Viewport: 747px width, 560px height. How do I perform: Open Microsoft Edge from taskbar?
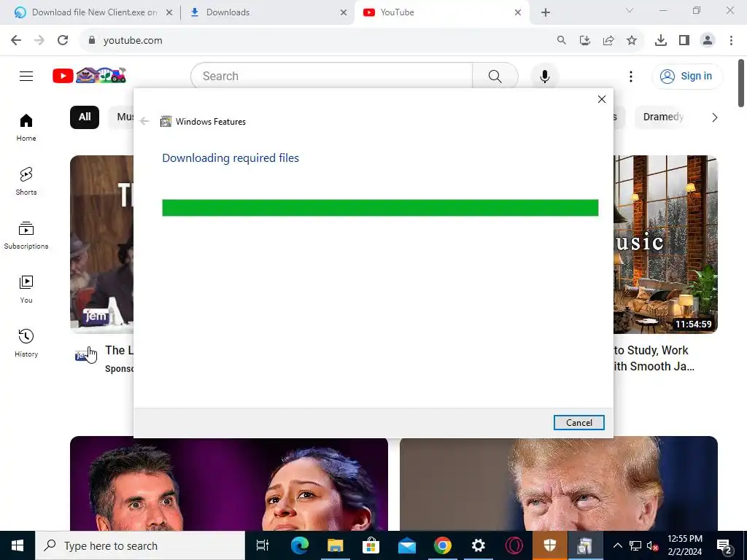coord(299,545)
